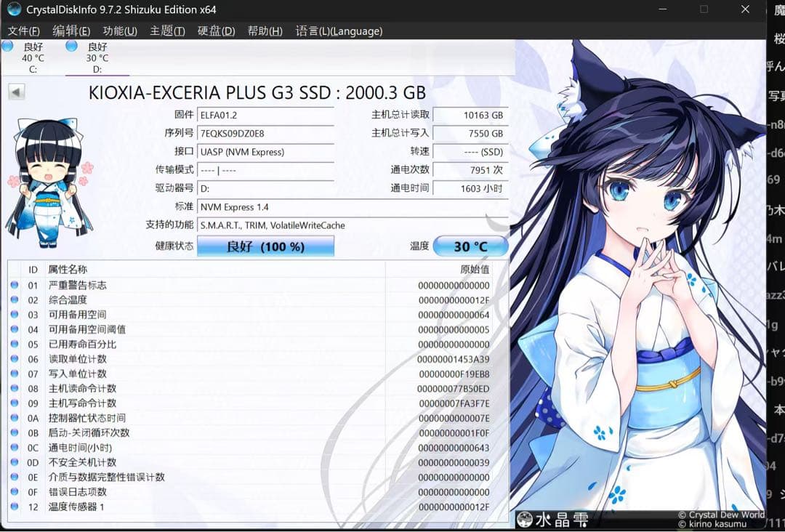Open the 文件(F) menu
Viewport: 785px width, 532px height.
pyautogui.click(x=23, y=31)
